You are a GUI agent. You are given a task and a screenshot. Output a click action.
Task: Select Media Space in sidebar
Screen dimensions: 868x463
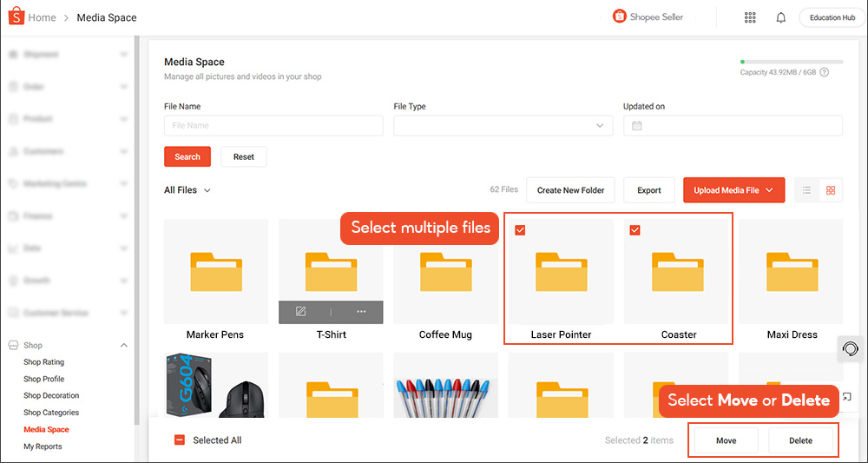[47, 429]
